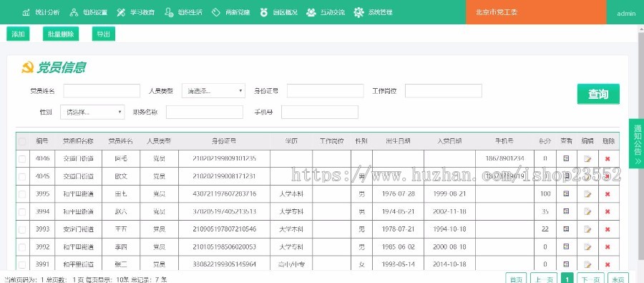View details of member 赵六 row 3994
Screen dimensions: 644x283
point(566,211)
